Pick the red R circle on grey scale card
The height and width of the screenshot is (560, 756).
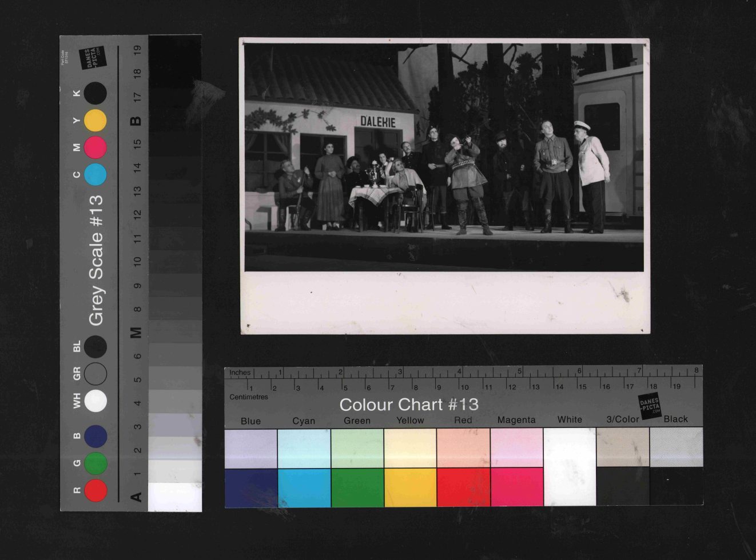[96, 490]
